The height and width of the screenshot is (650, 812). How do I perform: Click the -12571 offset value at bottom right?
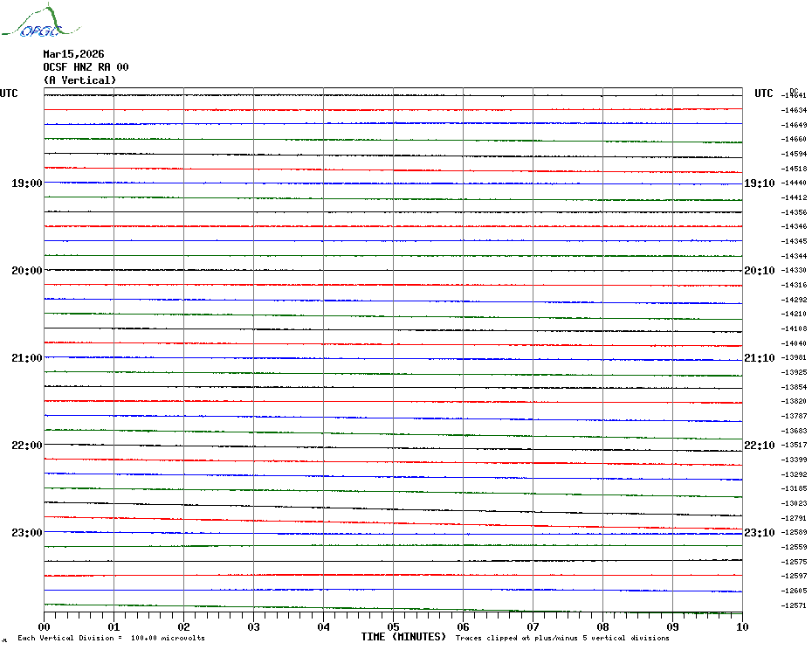tap(794, 605)
